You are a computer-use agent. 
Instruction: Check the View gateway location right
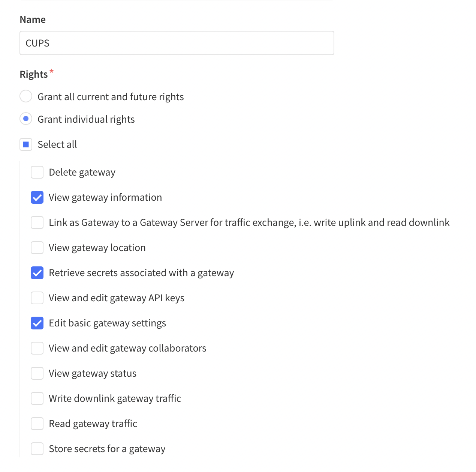tap(37, 248)
